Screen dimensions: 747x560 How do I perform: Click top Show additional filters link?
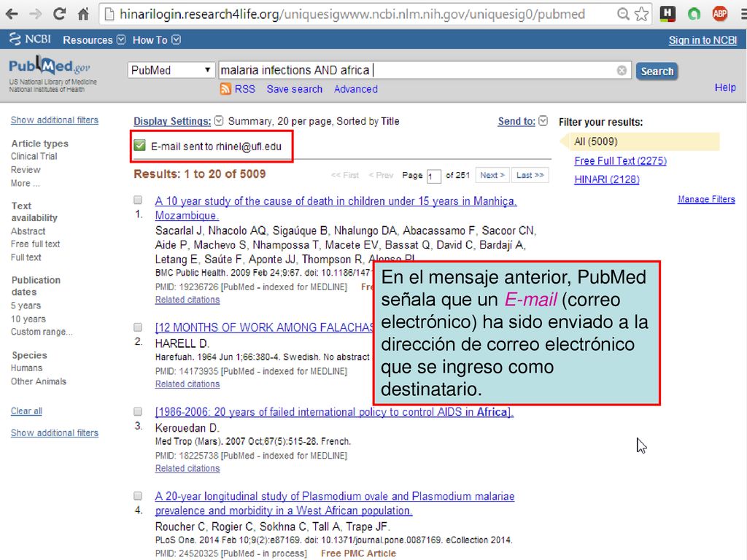(x=55, y=120)
